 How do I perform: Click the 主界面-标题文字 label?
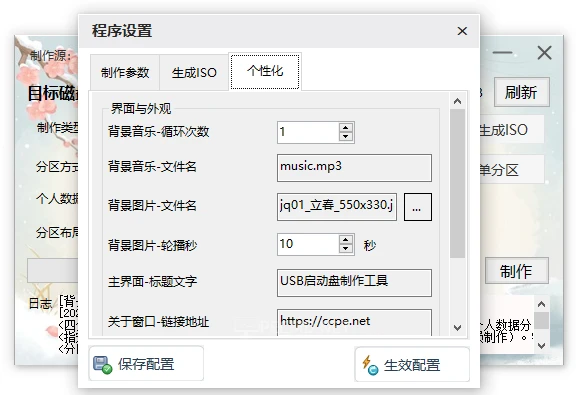click(152, 282)
